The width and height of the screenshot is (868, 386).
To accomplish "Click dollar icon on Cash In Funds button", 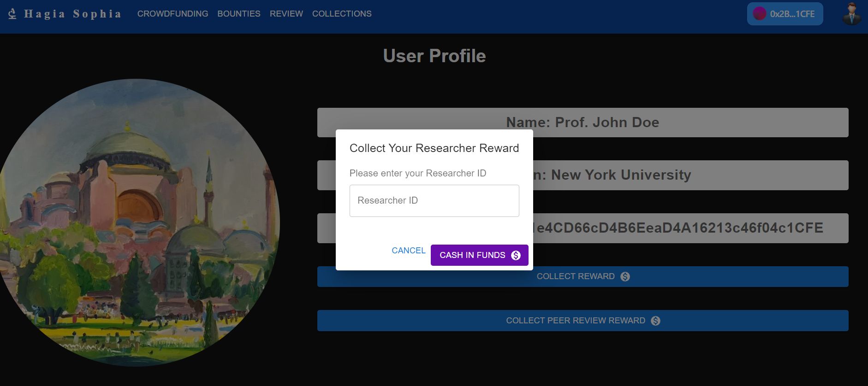I will (x=516, y=255).
